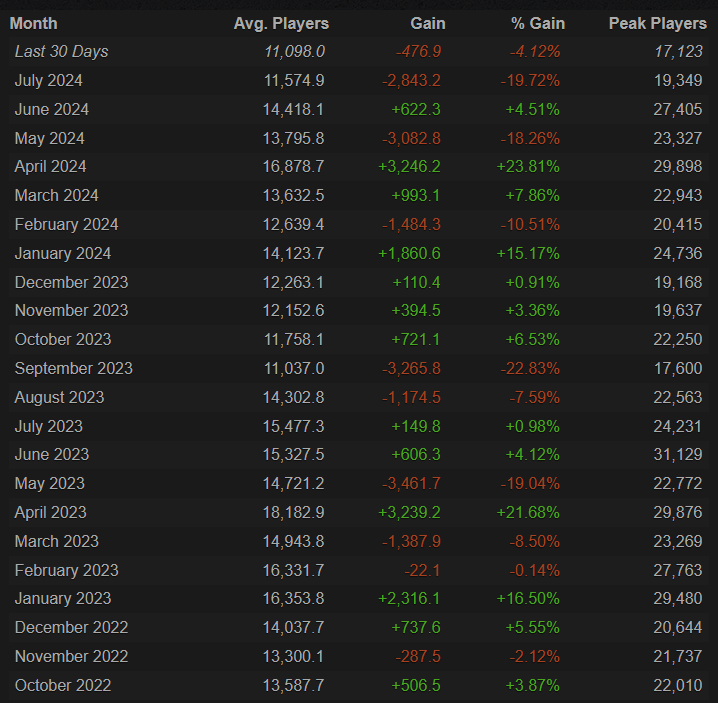Select the November 2023 month cell

pos(71,311)
